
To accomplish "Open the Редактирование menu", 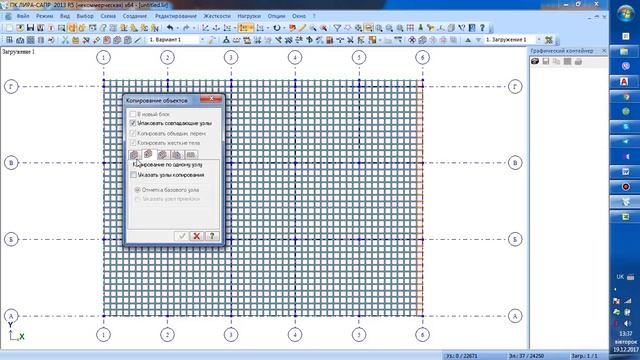I will (x=176, y=16).
